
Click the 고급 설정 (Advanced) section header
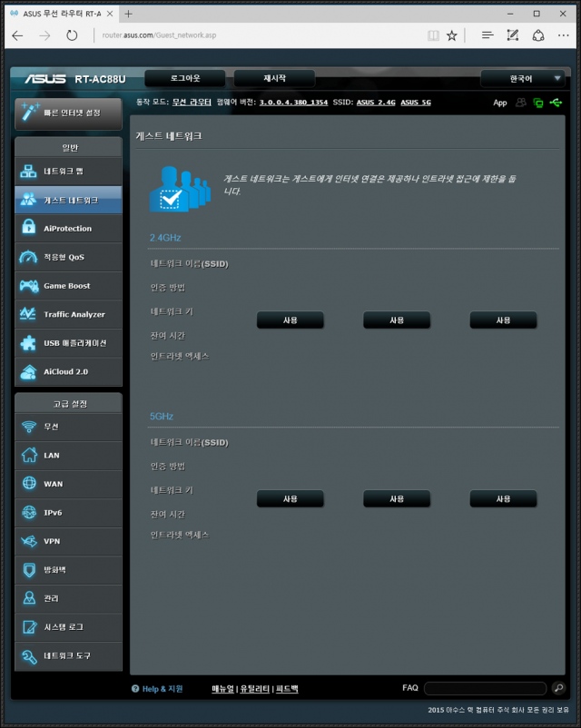(x=69, y=403)
